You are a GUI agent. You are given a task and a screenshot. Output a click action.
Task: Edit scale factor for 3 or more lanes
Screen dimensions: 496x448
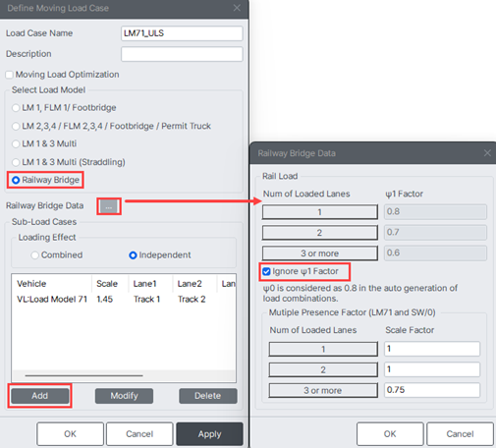432,390
